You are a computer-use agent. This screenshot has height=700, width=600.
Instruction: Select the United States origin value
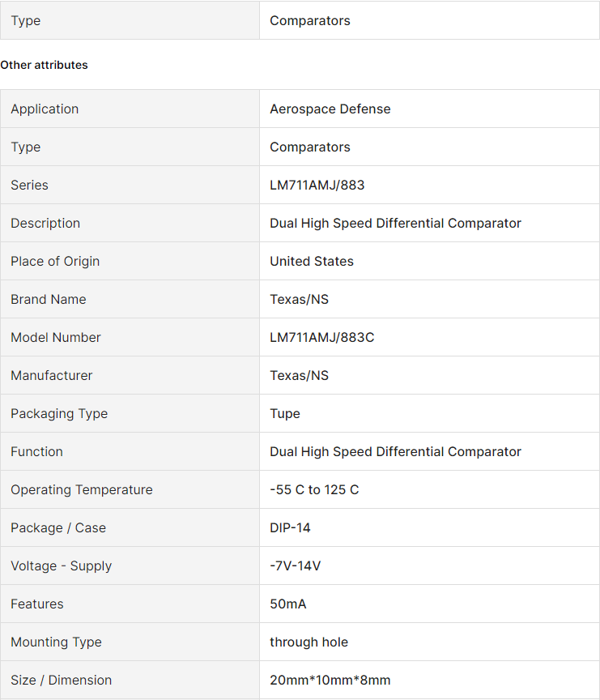pyautogui.click(x=312, y=261)
